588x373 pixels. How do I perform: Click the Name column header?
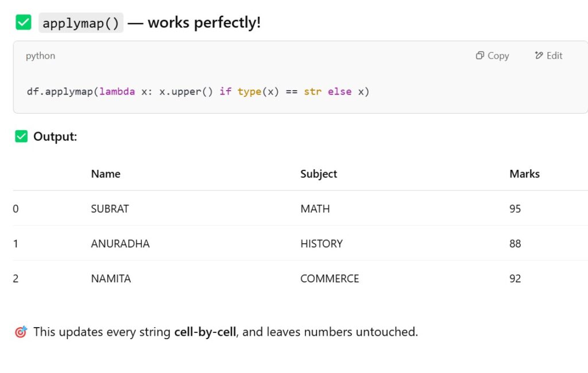pyautogui.click(x=106, y=174)
